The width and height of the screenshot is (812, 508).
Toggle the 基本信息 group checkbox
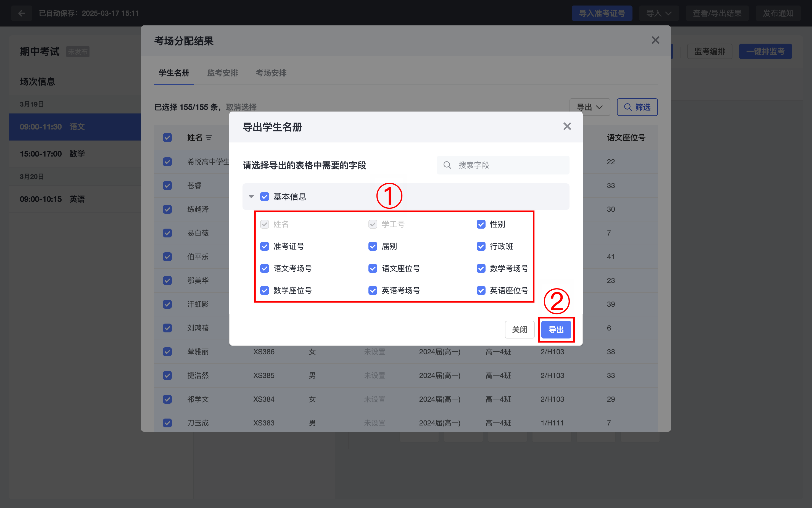pos(265,197)
